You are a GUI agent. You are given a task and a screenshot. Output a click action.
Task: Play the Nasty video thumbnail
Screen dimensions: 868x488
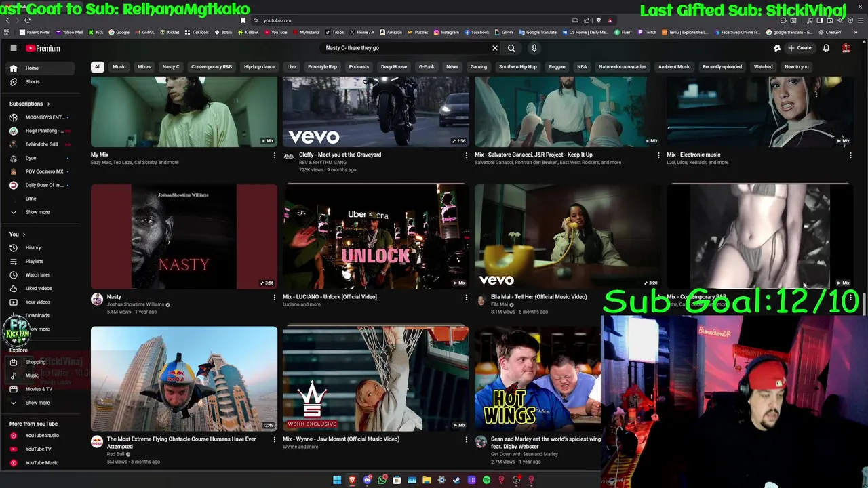tap(184, 237)
